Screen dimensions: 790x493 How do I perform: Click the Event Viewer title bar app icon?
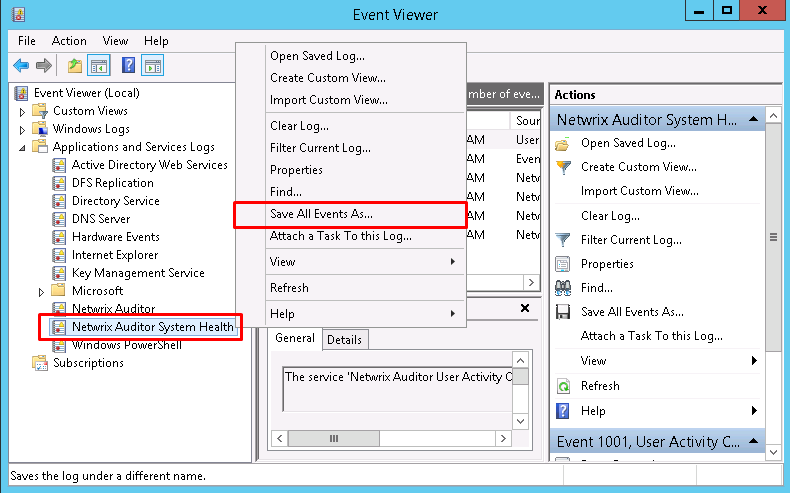pos(19,14)
